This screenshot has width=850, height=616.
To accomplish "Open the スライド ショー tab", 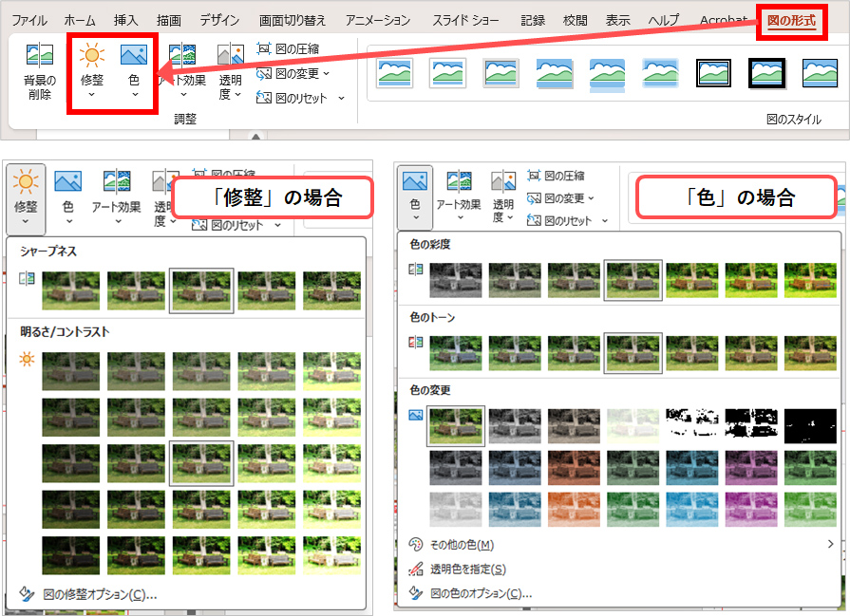I will [x=465, y=20].
